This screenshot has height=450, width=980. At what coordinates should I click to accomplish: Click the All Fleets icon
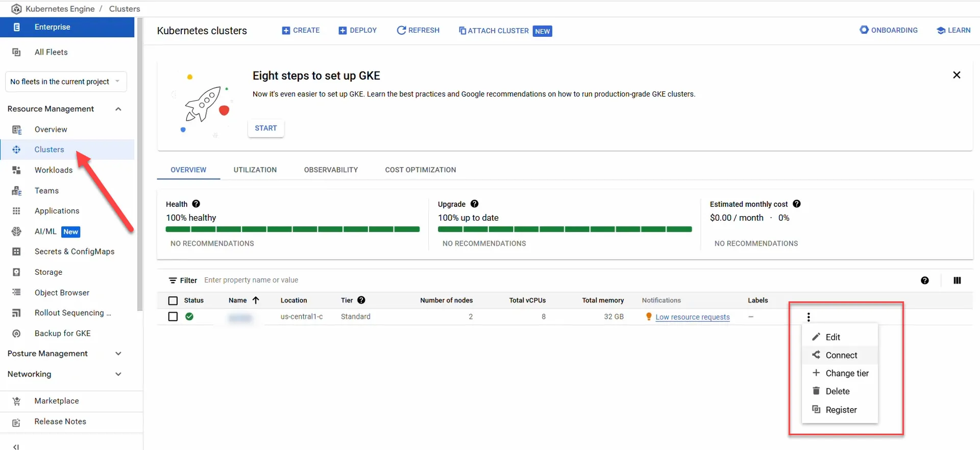pos(16,52)
